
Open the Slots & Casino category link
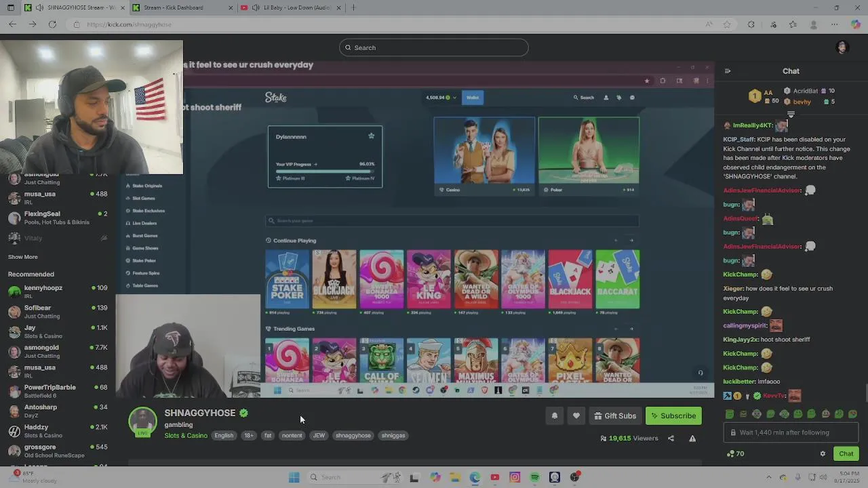(x=186, y=436)
